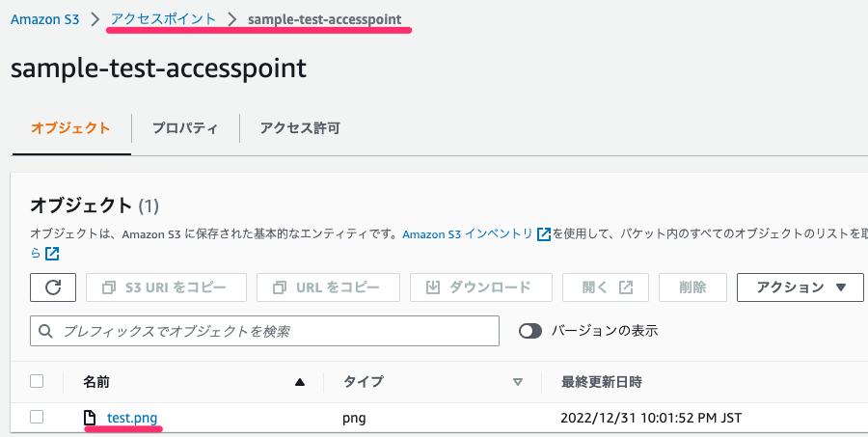
Task: Switch to the アクセス許可 tab
Action: click(300, 128)
